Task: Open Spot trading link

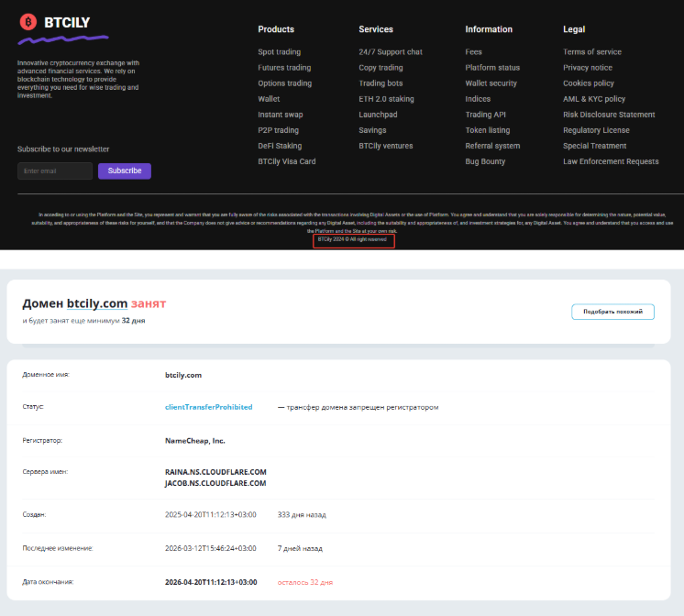Action: pos(279,52)
